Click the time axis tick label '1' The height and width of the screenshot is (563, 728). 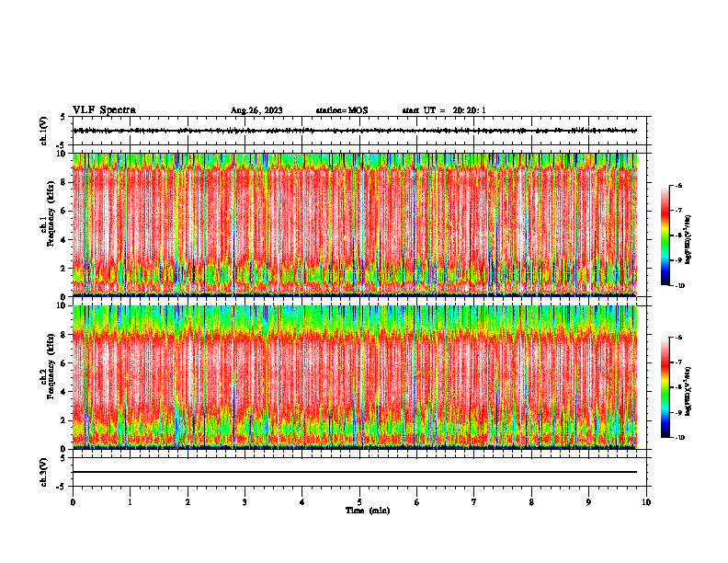[x=130, y=502]
